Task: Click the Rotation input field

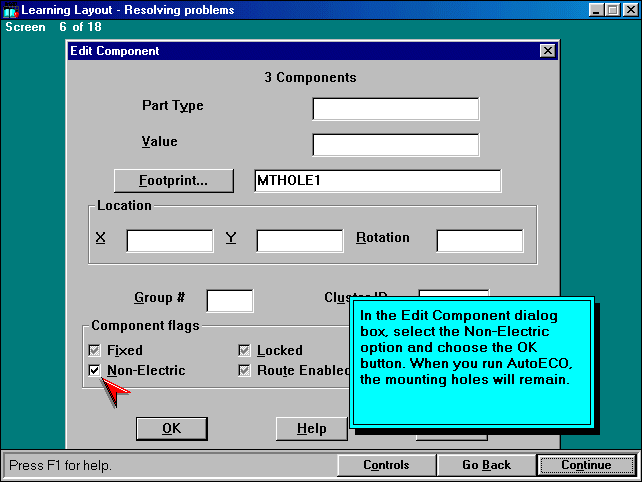Action: point(479,240)
